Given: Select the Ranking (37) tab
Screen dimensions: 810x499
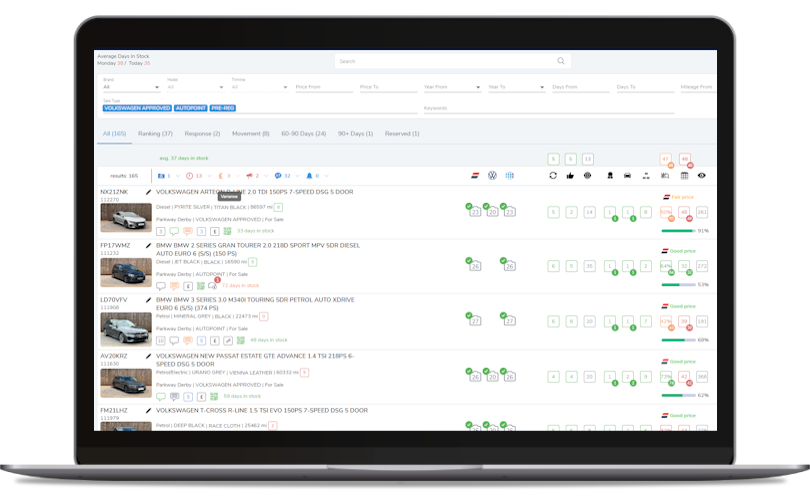Looking at the screenshot, I should 155,134.
